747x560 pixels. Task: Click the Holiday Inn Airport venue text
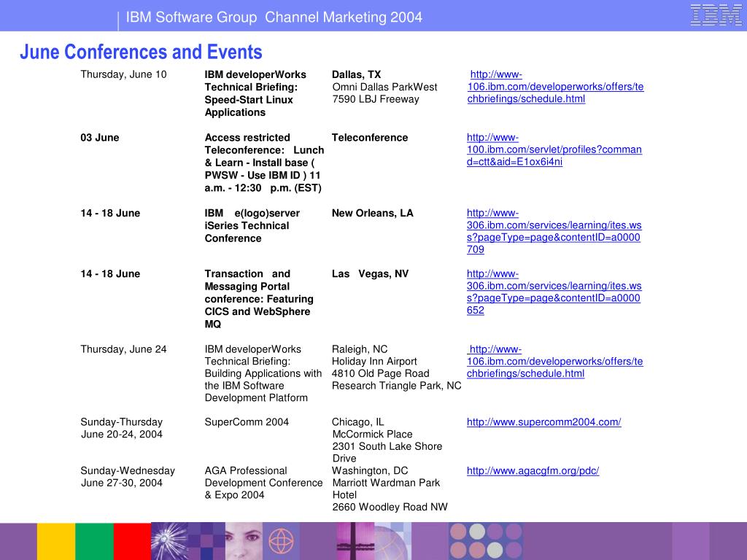pos(374,362)
